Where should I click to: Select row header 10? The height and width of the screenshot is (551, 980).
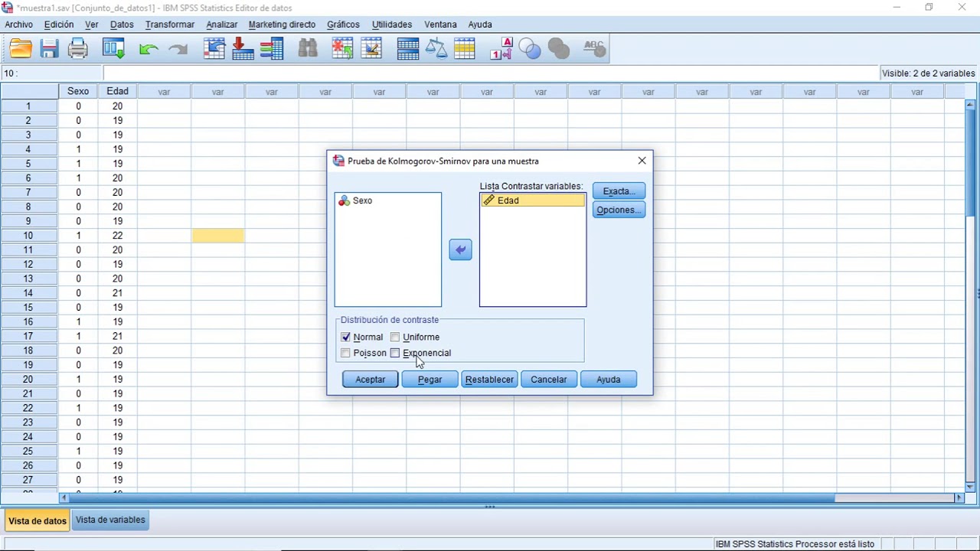pos(28,236)
